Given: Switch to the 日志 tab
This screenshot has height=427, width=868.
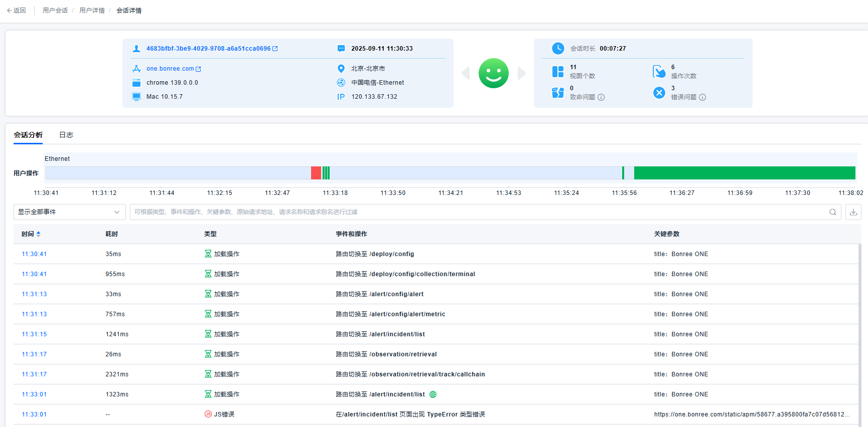Looking at the screenshot, I should point(66,135).
